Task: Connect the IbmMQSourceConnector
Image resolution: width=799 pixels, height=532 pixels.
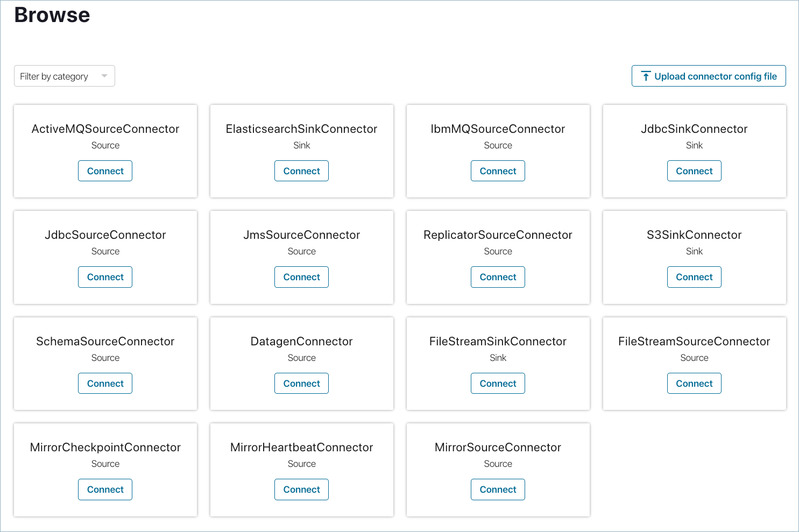Action: click(x=498, y=171)
